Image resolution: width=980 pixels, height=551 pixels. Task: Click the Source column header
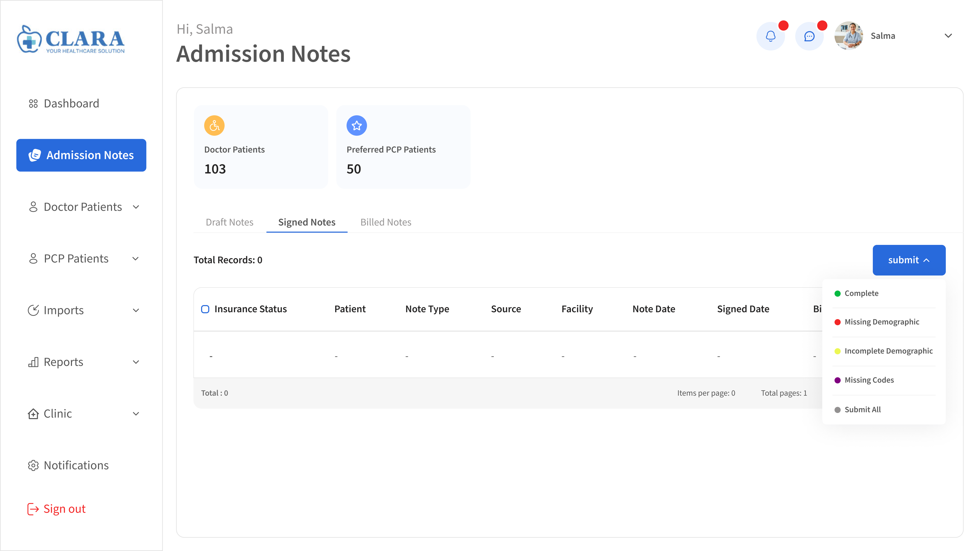point(506,309)
